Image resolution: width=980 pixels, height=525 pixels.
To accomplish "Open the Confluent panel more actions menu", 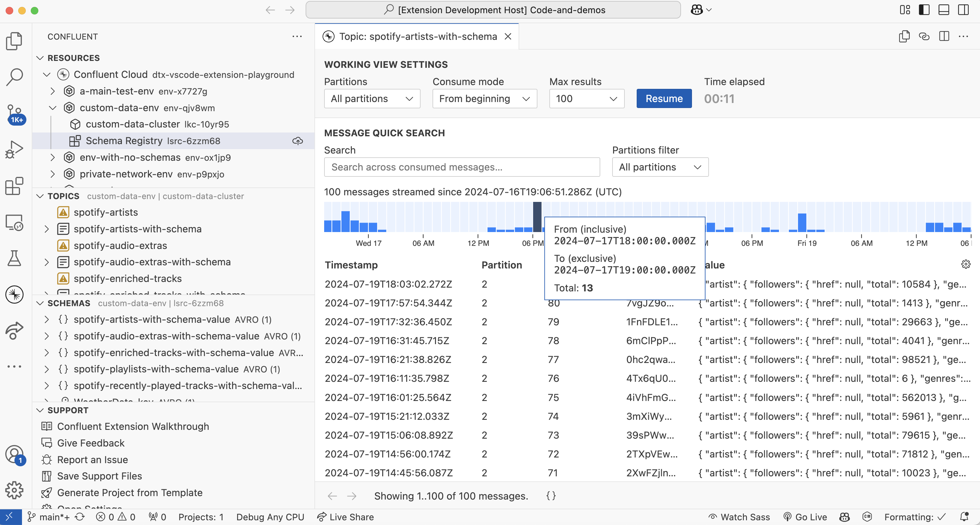I will tap(297, 36).
